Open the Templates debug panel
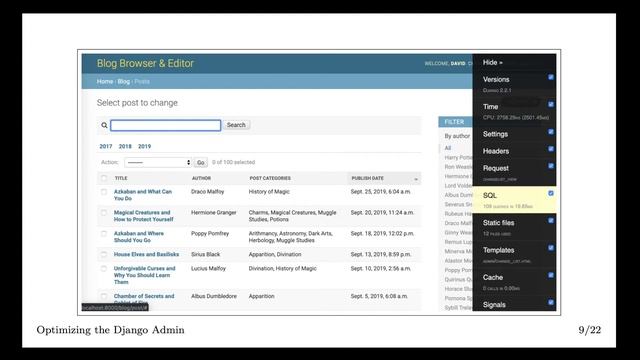Viewport: 640px width, 360px height. pos(498,251)
